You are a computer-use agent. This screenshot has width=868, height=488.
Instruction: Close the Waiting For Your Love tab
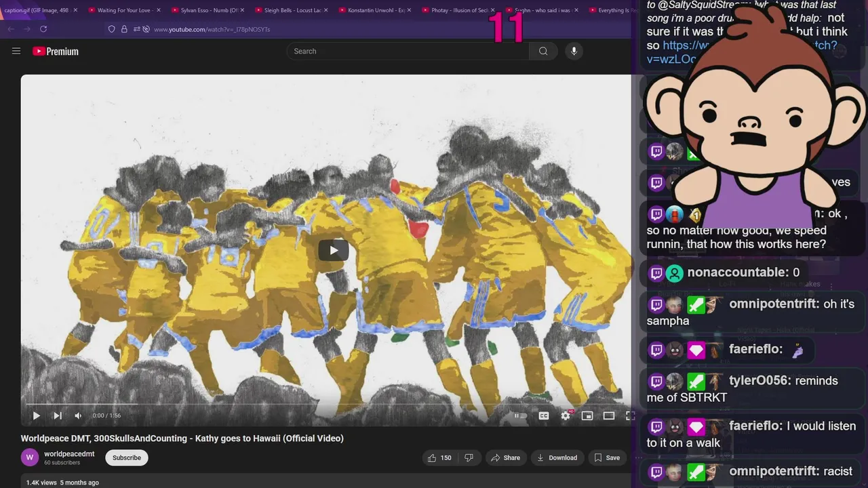(x=159, y=10)
